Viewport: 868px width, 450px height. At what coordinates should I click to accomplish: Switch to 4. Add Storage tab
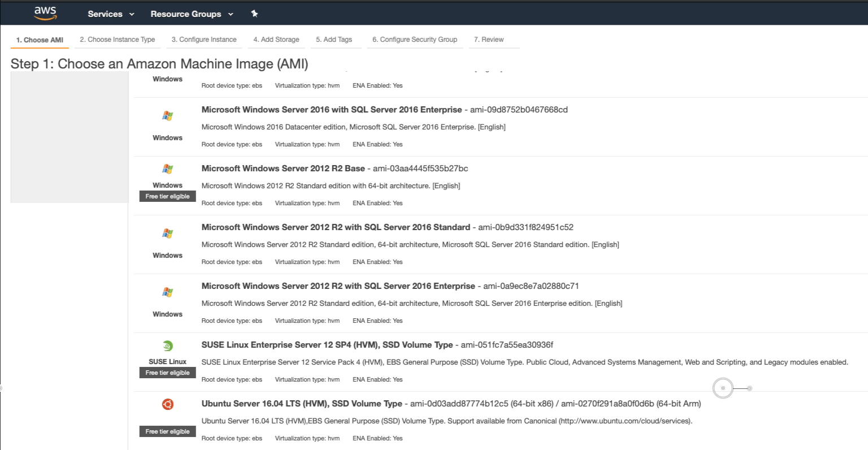[276, 40]
